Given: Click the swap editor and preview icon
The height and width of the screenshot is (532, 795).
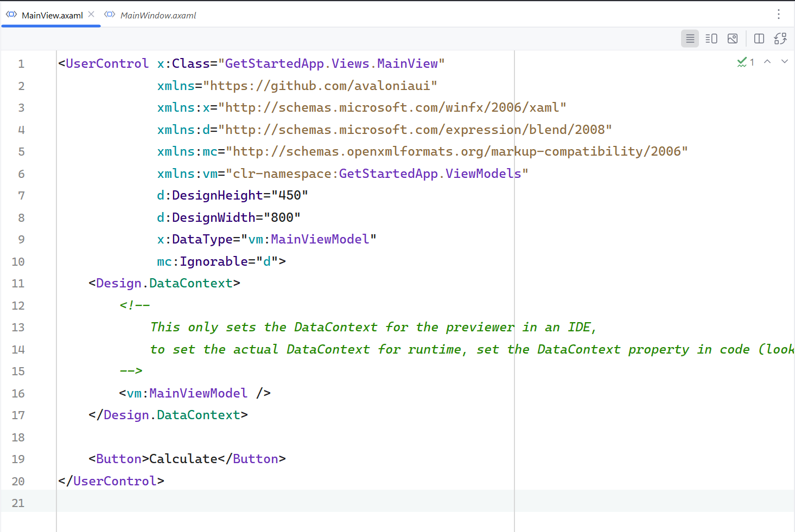Looking at the screenshot, I should [780, 39].
